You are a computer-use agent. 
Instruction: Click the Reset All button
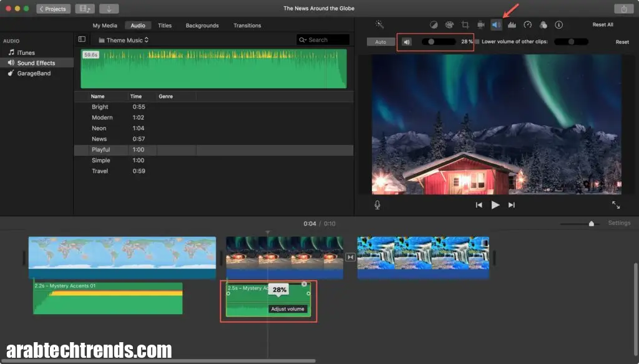pyautogui.click(x=603, y=25)
